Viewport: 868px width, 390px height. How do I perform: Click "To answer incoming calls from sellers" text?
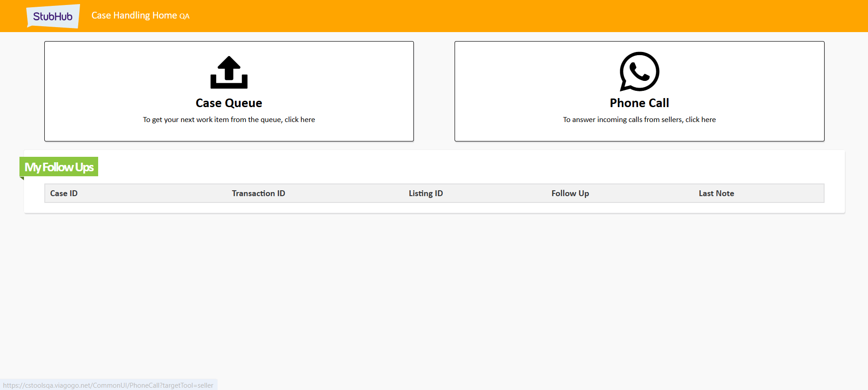pos(639,120)
